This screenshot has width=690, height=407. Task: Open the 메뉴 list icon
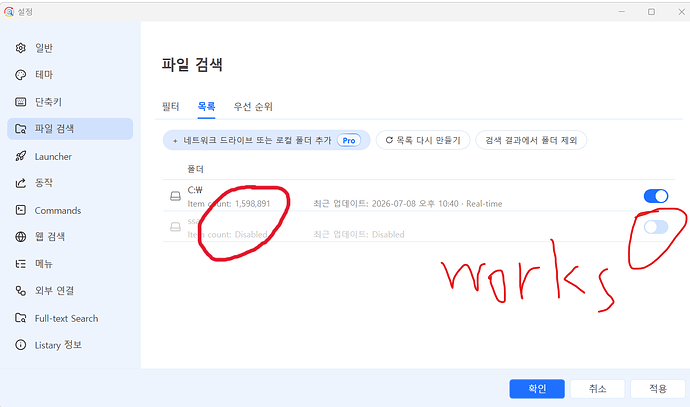click(x=21, y=264)
